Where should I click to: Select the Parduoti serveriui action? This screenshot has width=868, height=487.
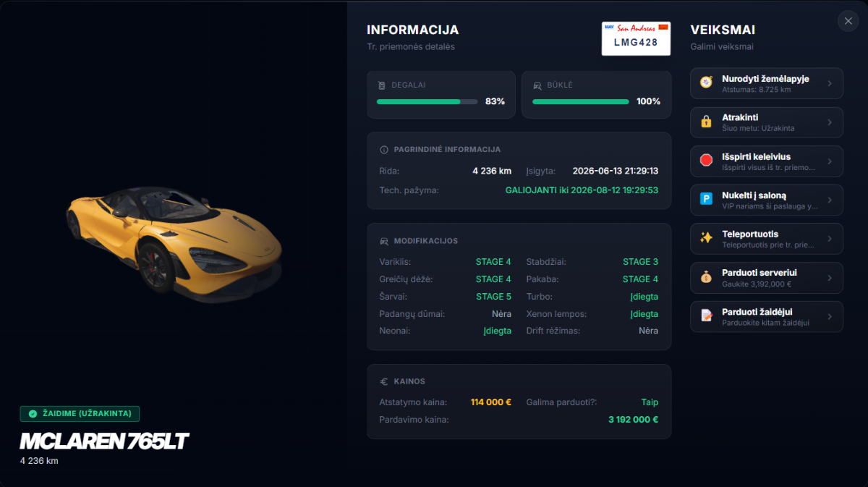tap(767, 277)
